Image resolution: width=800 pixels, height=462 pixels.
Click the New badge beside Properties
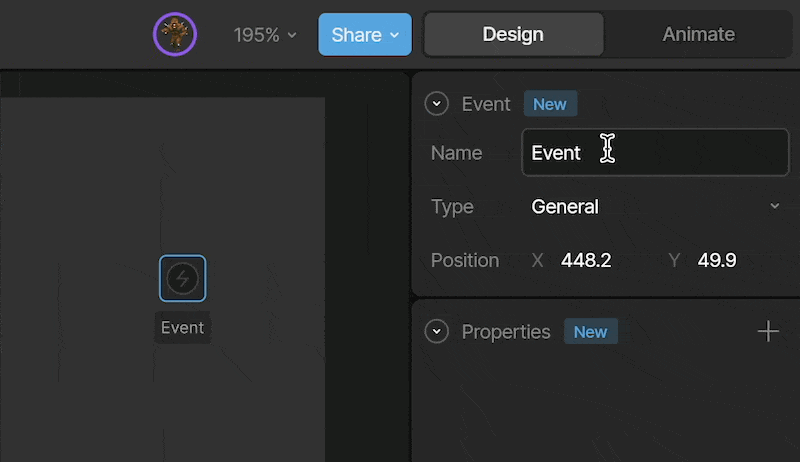click(x=591, y=332)
